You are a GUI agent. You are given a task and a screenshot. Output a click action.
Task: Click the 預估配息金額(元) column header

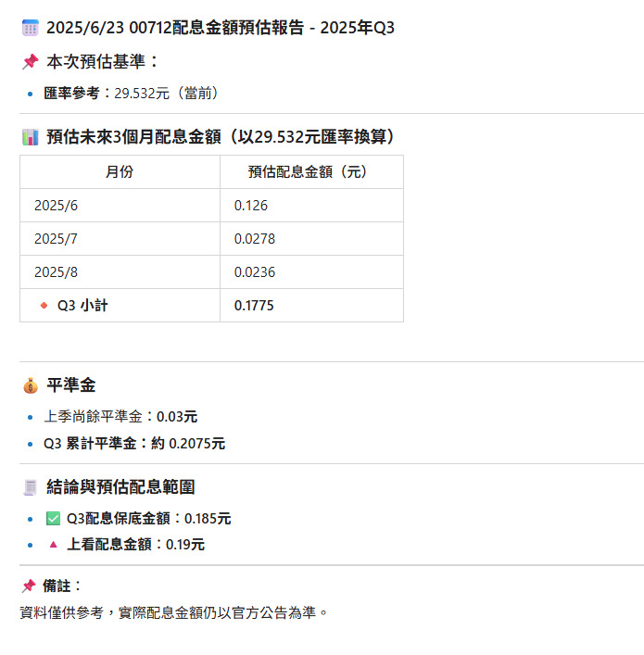pos(311,171)
